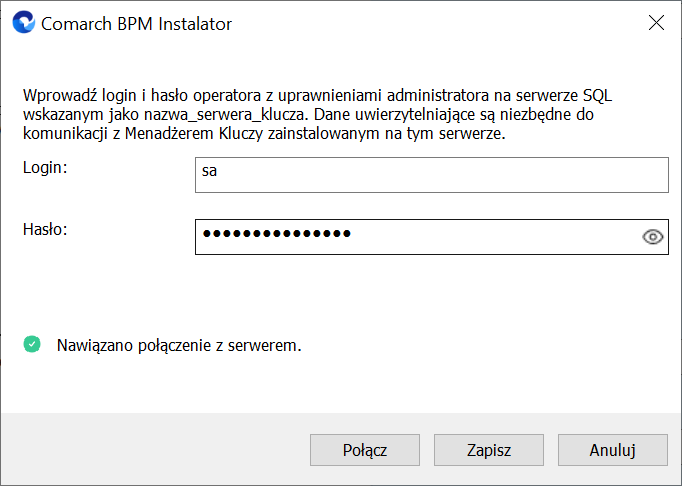Click the instruction paragraph about SQL administrator

[x=318, y=114]
